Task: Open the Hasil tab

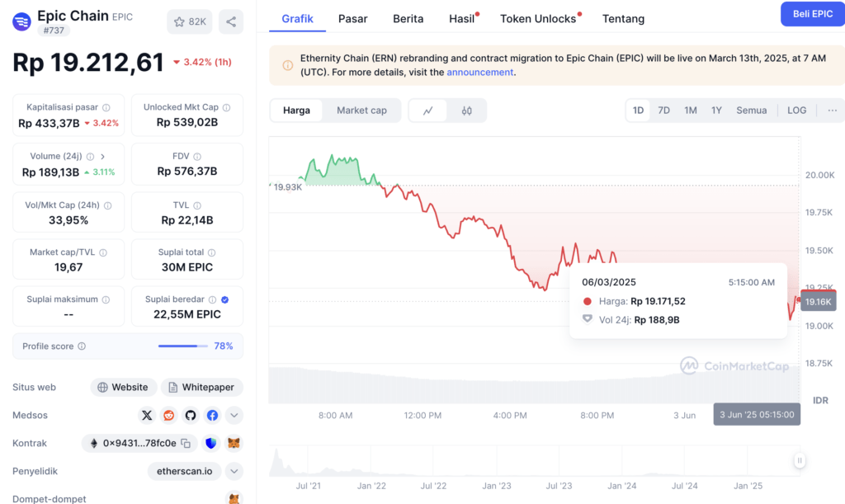Action: (x=463, y=19)
